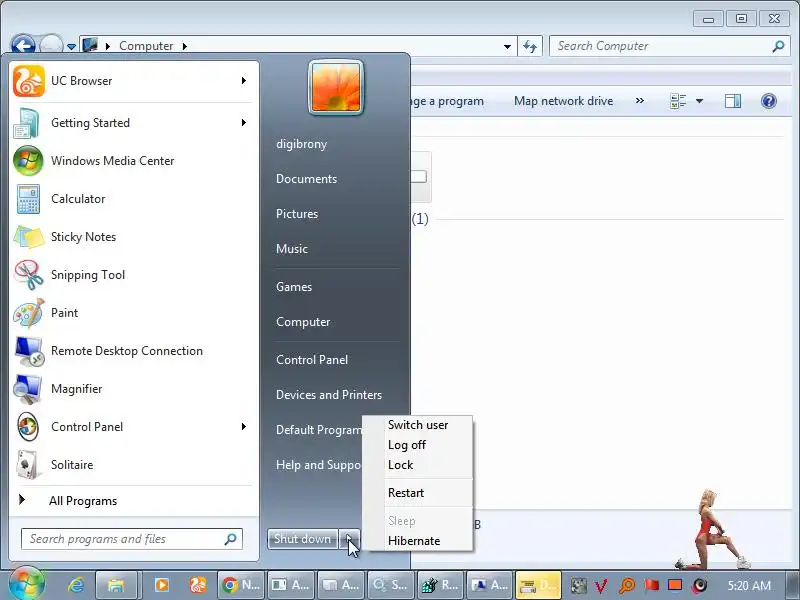Open address bar history dropdown
The height and width of the screenshot is (600, 800).
click(x=507, y=46)
